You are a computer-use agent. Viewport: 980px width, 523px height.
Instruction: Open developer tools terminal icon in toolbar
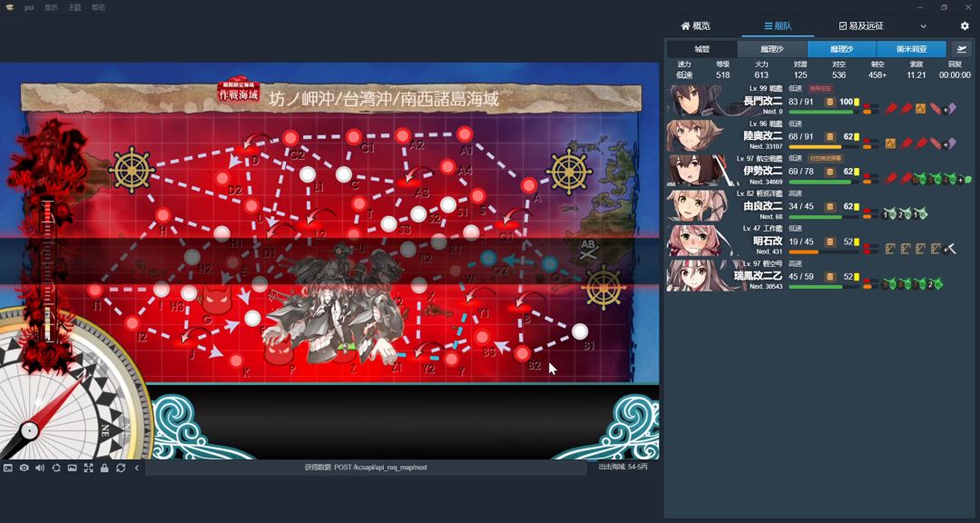click(x=8, y=468)
